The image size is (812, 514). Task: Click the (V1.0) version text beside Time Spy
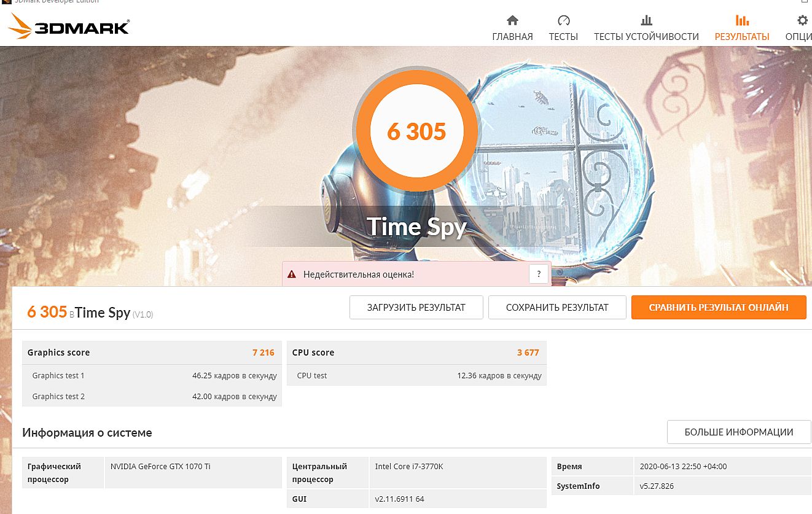point(142,314)
